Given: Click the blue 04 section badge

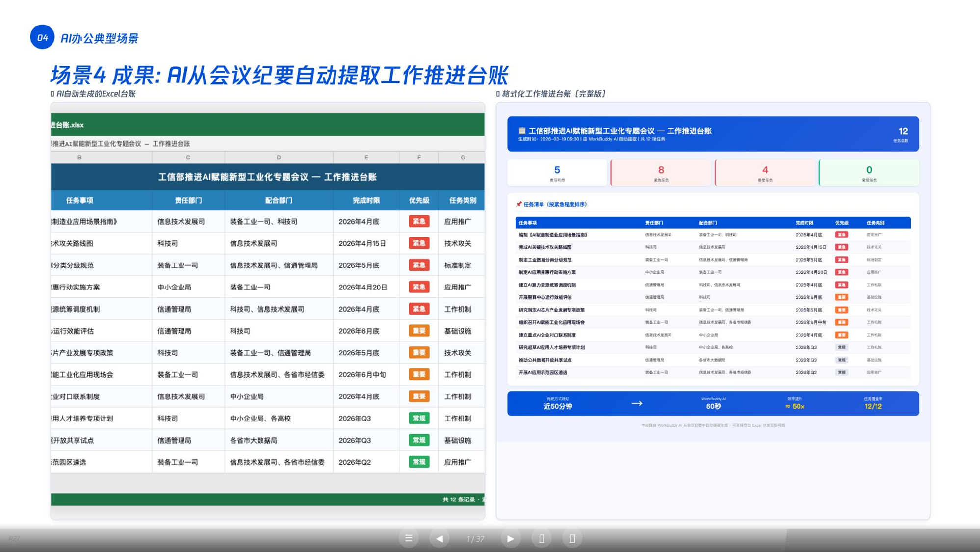Looking at the screenshot, I should coord(42,37).
